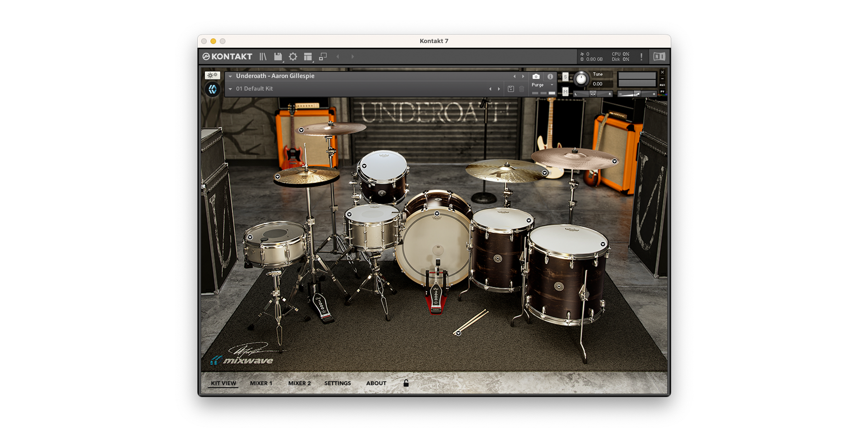868x434 pixels.
Task: Click the minimize view resize icon
Action: [323, 57]
